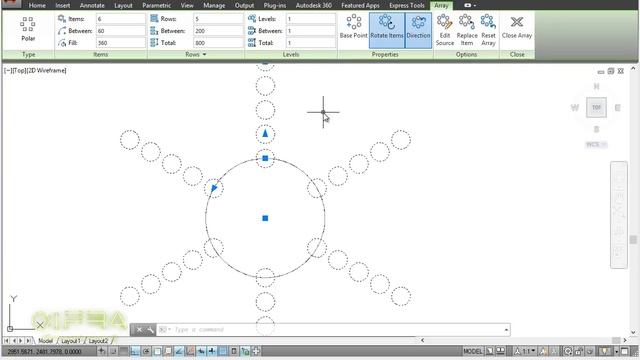Open the status bar tray dropdown arrow
The image size is (640, 360).
click(616, 351)
